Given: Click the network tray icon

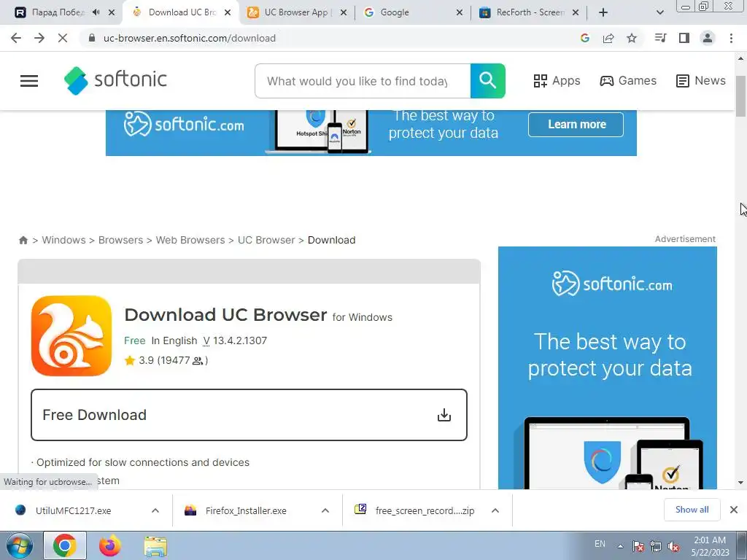Looking at the screenshot, I should coord(656,547).
